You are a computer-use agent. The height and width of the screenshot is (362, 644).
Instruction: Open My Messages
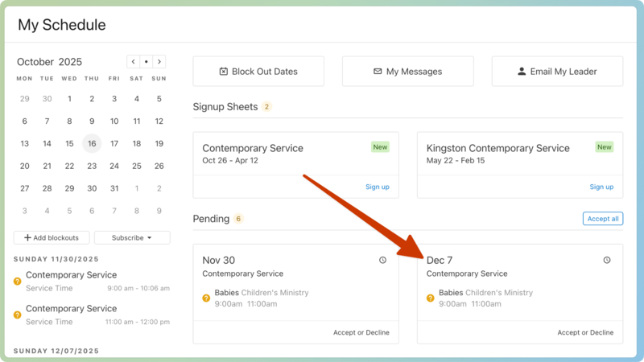pyautogui.click(x=407, y=72)
